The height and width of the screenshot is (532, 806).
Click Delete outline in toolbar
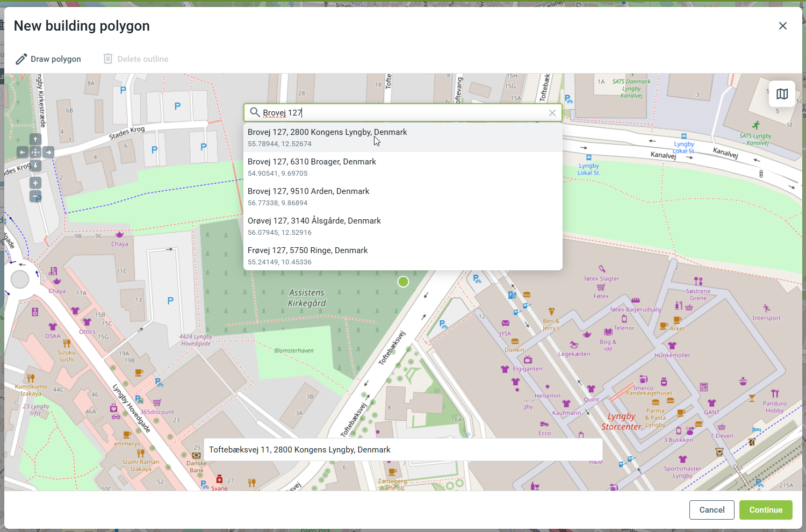coord(136,59)
